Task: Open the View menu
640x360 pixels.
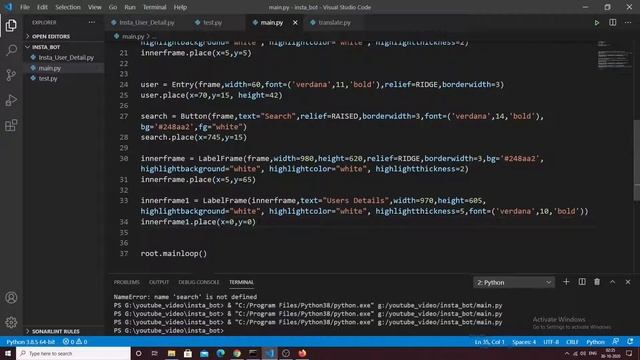Action: click(95, 7)
